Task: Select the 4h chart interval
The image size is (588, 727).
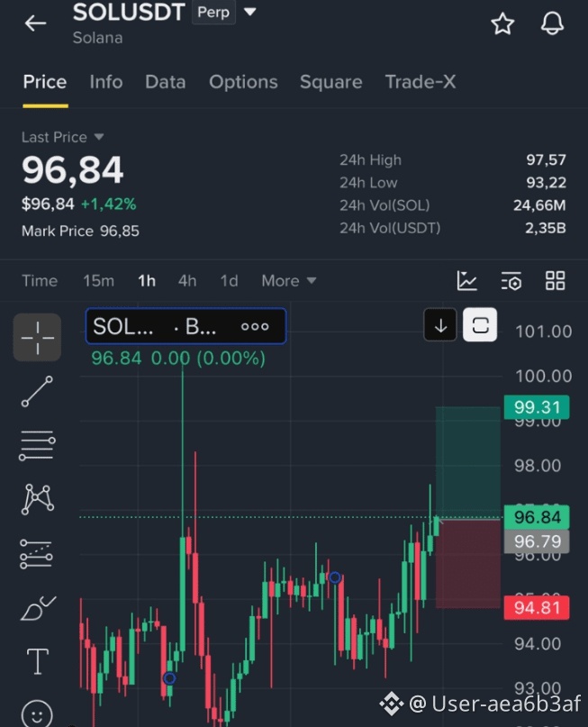Action: pyautogui.click(x=187, y=281)
